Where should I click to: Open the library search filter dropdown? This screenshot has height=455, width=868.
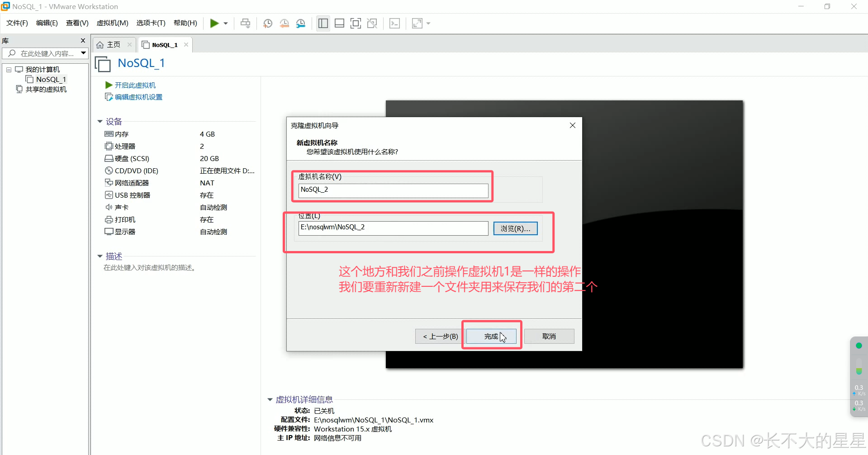click(x=84, y=53)
